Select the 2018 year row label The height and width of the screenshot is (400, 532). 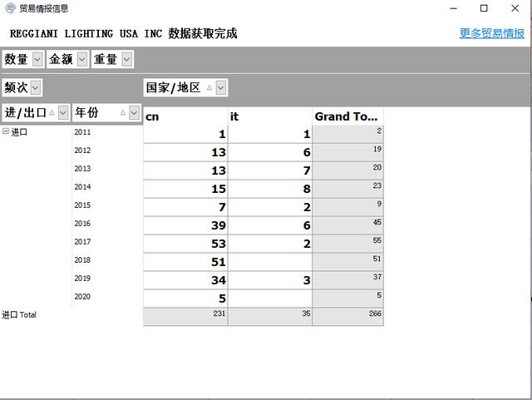[x=82, y=260]
